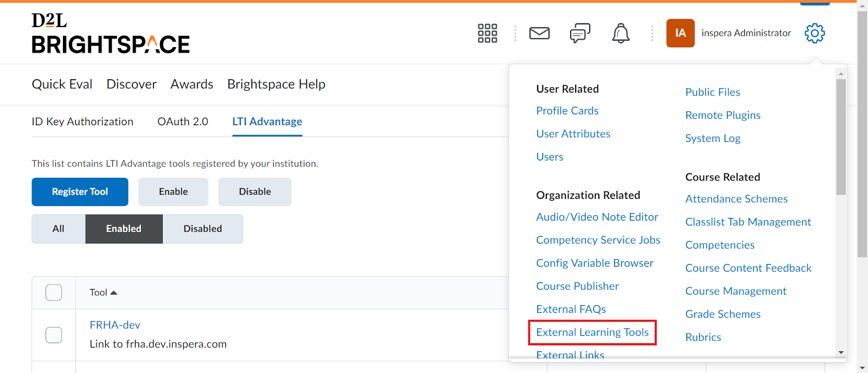Click the Admin Tools gear icon
Screen dimensions: 868x373
point(814,33)
